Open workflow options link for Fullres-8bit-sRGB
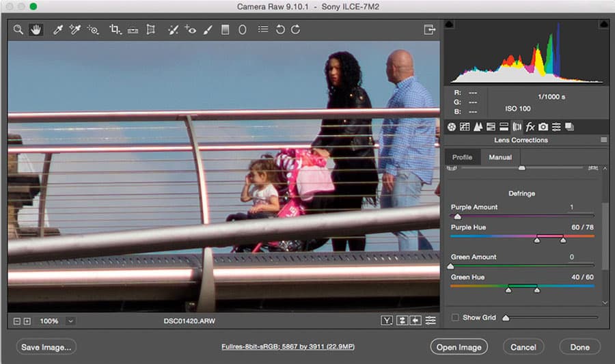Screen dimensions: 615x364 288,346
